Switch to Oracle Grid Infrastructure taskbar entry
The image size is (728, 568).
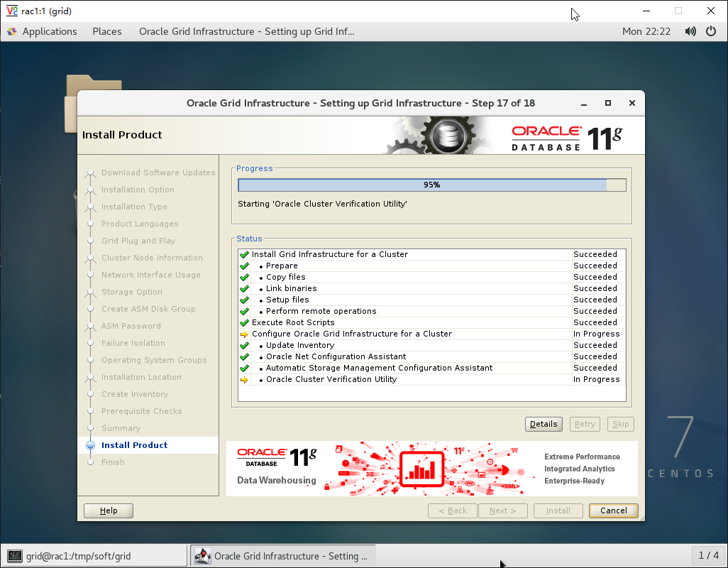click(282, 556)
